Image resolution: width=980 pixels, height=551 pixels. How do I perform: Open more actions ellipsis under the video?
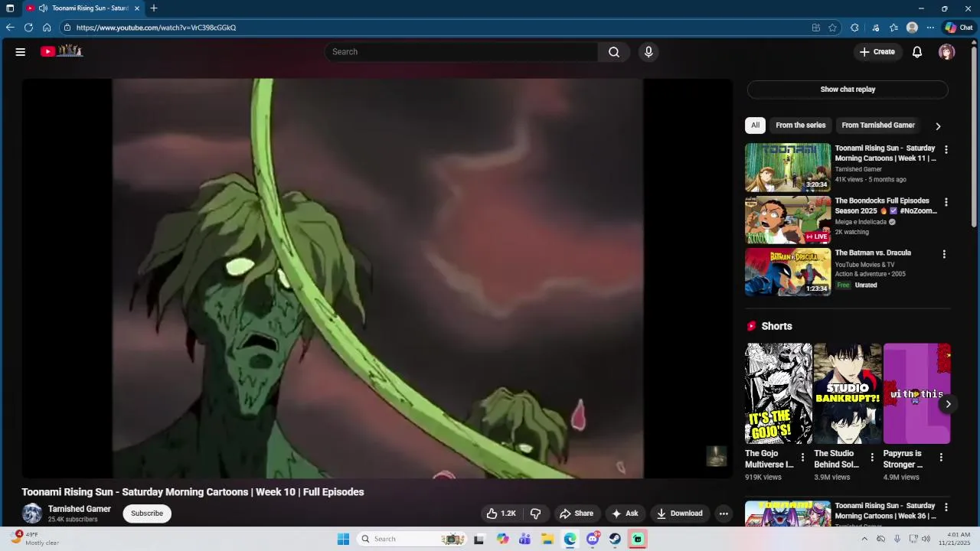coord(724,514)
